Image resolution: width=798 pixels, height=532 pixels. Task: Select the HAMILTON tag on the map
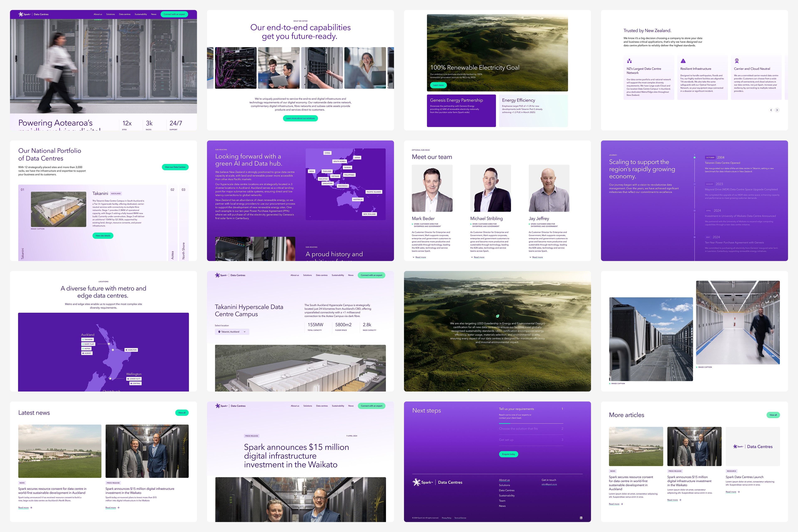pyautogui.click(x=131, y=350)
